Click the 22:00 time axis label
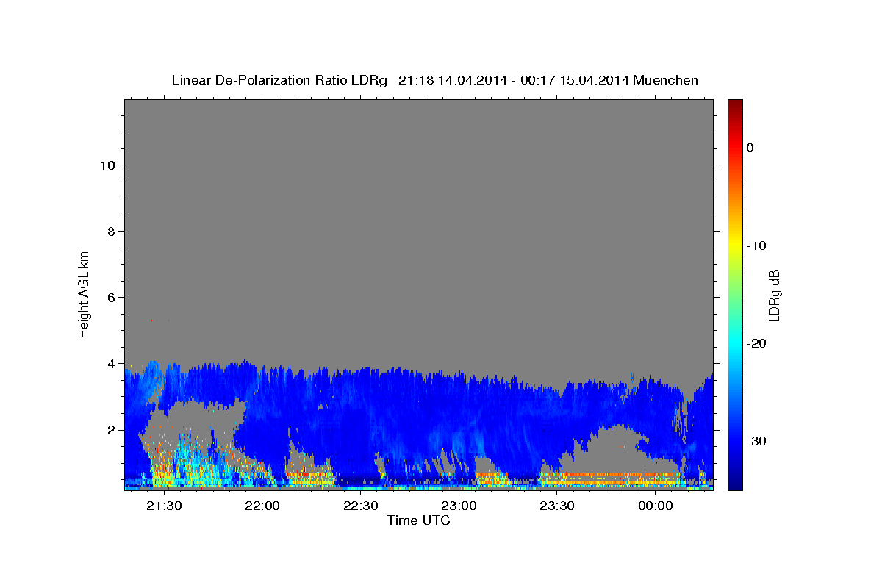The width and height of the screenshot is (882, 588). [x=262, y=506]
